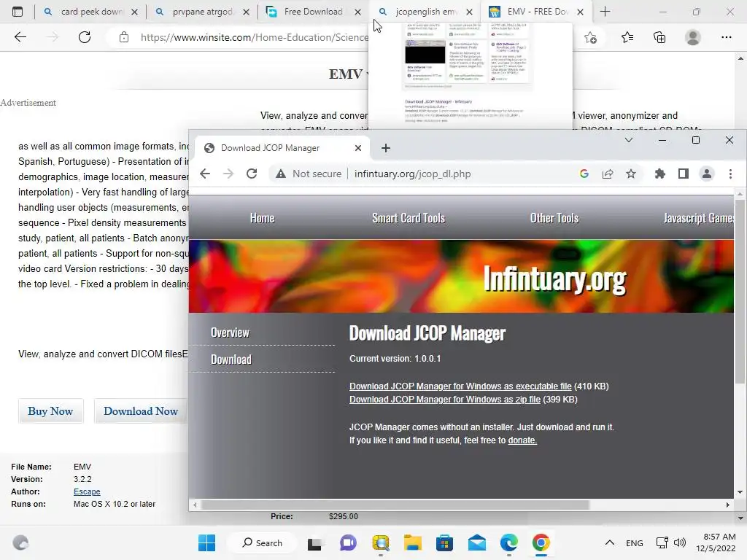Toggle Chrome side panel icon

point(683,174)
